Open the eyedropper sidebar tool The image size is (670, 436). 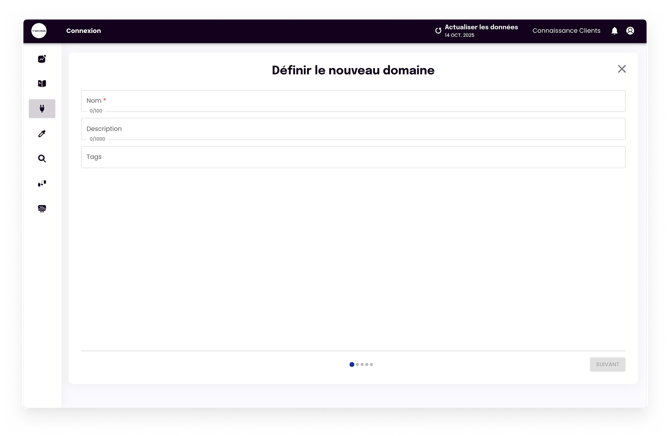pyautogui.click(x=42, y=134)
